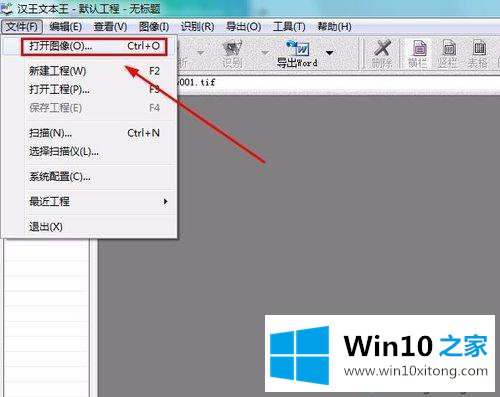The width and height of the screenshot is (500, 397).
Task: Choose 新建工程(W) menu entry
Action: [90, 71]
